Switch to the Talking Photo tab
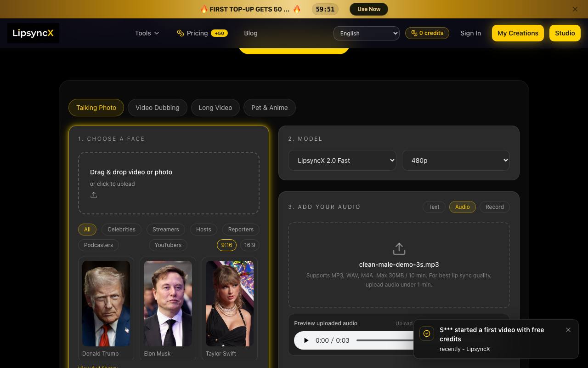 coord(96,108)
